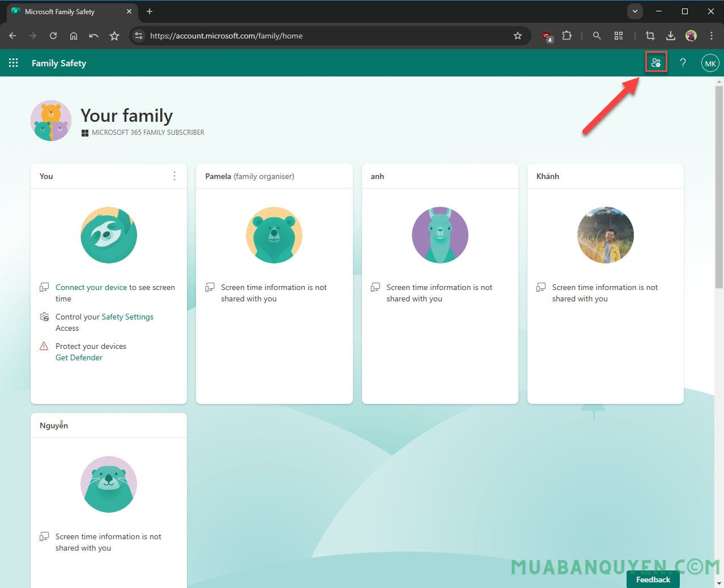Image resolution: width=724 pixels, height=588 pixels.
Task: Click the Protect your devices warning icon
Action: click(44, 346)
